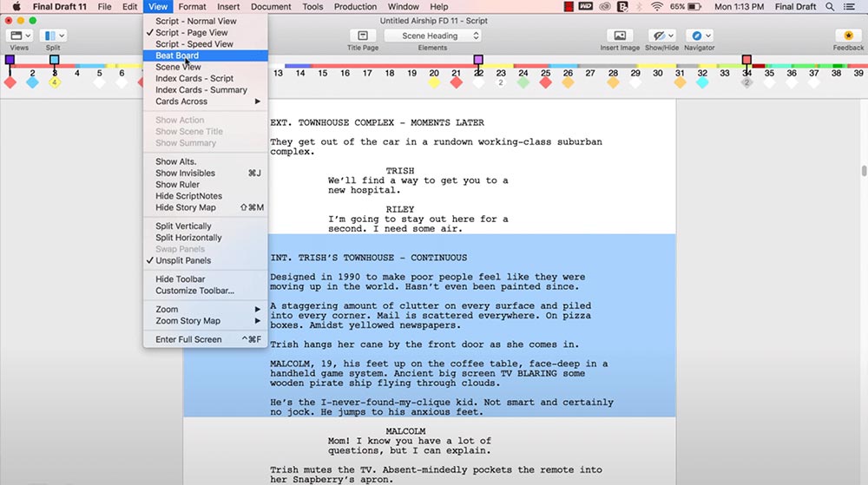The image size is (868, 485).
Task: Click Enter Full Screen option
Action: click(188, 339)
